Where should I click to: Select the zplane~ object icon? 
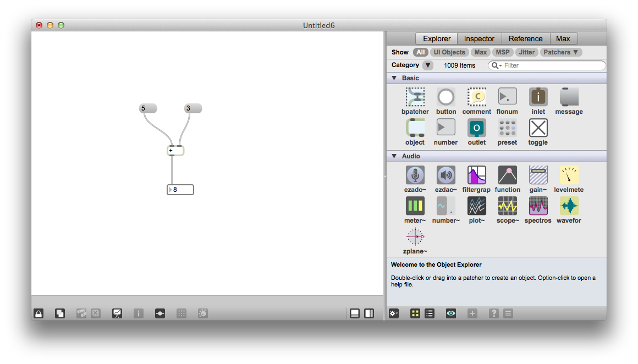click(415, 236)
